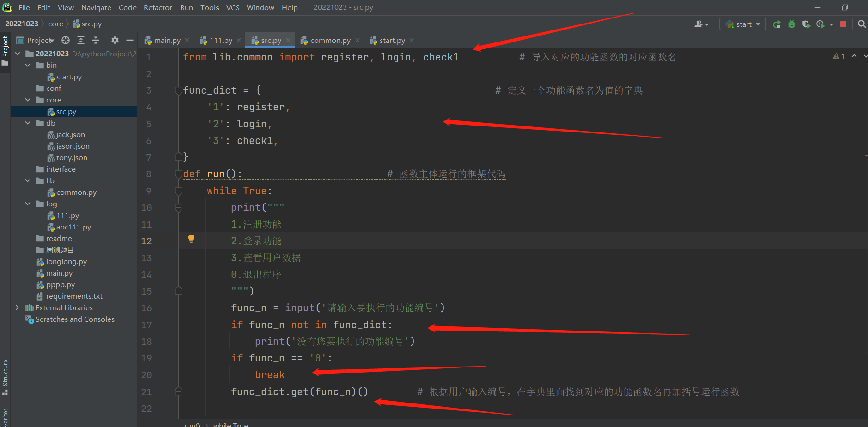Go to previous highlighted problem arrow
The width and height of the screenshot is (868, 427).
coord(854,56)
